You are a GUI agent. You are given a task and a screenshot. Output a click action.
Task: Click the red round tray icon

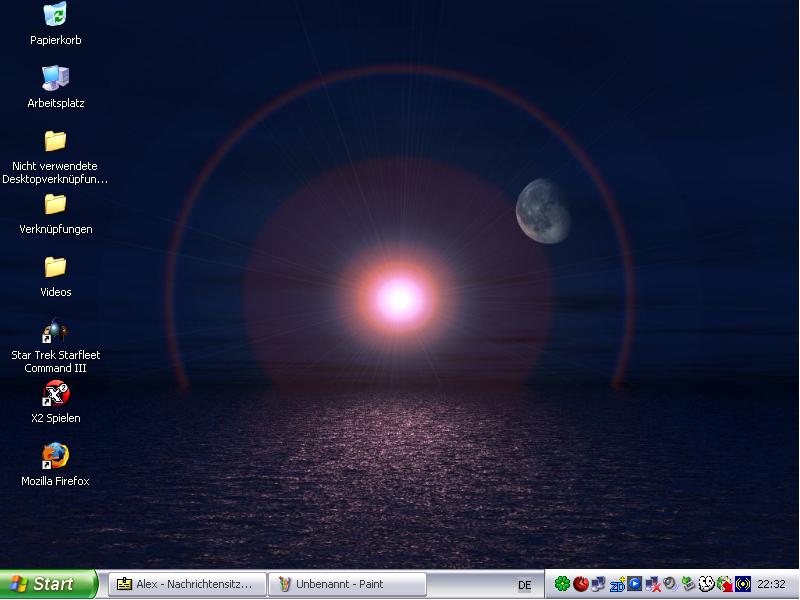[580, 584]
